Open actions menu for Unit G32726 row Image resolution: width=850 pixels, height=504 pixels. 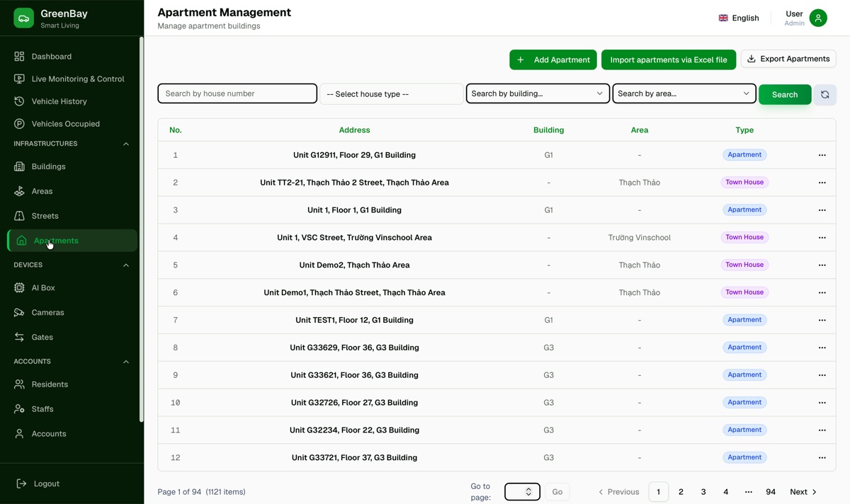click(x=822, y=403)
